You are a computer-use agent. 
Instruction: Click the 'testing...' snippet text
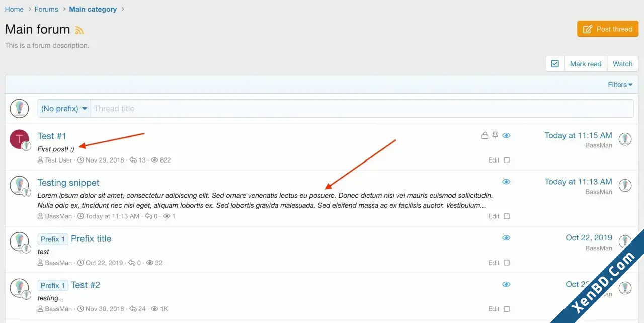pyautogui.click(x=51, y=298)
